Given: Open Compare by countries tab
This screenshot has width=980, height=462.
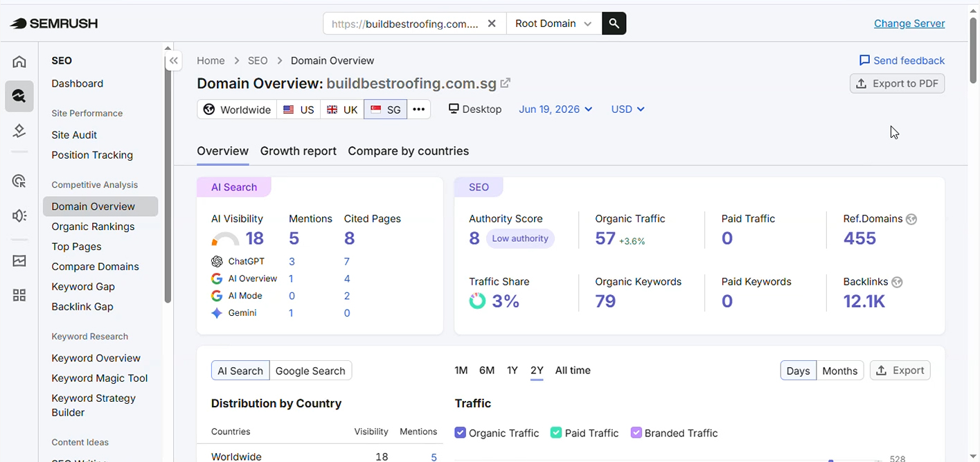Looking at the screenshot, I should click(x=409, y=151).
